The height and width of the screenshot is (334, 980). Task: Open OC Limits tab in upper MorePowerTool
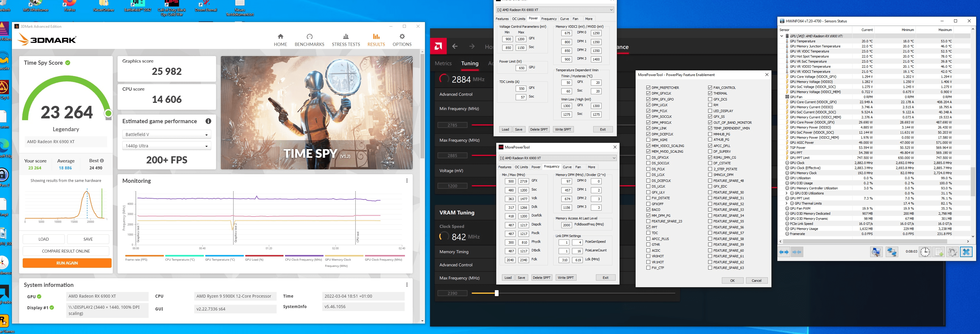[x=519, y=19]
